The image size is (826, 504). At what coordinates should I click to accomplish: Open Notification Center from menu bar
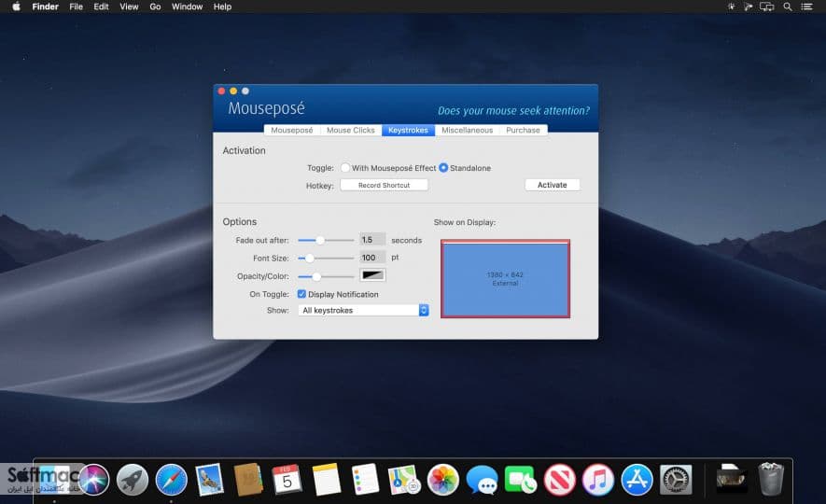[807, 7]
